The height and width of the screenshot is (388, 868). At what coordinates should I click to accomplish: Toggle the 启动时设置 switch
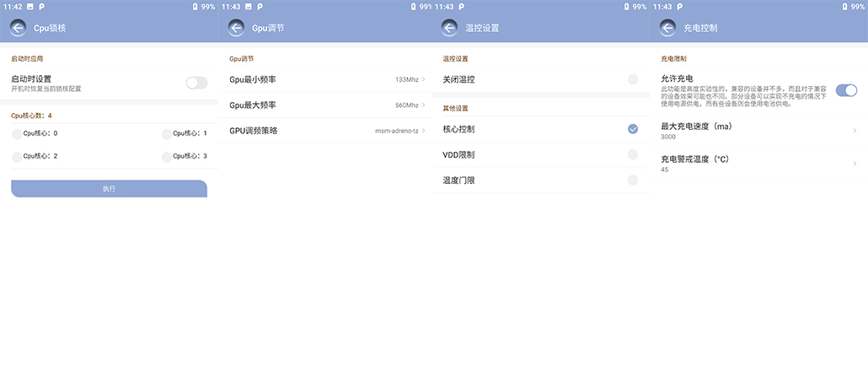click(x=196, y=83)
